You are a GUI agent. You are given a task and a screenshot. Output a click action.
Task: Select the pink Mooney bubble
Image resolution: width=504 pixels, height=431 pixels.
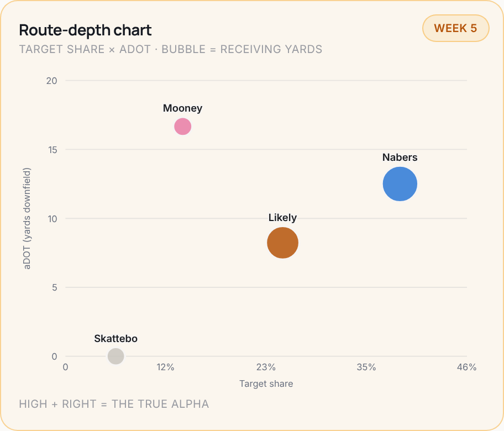coord(182,127)
